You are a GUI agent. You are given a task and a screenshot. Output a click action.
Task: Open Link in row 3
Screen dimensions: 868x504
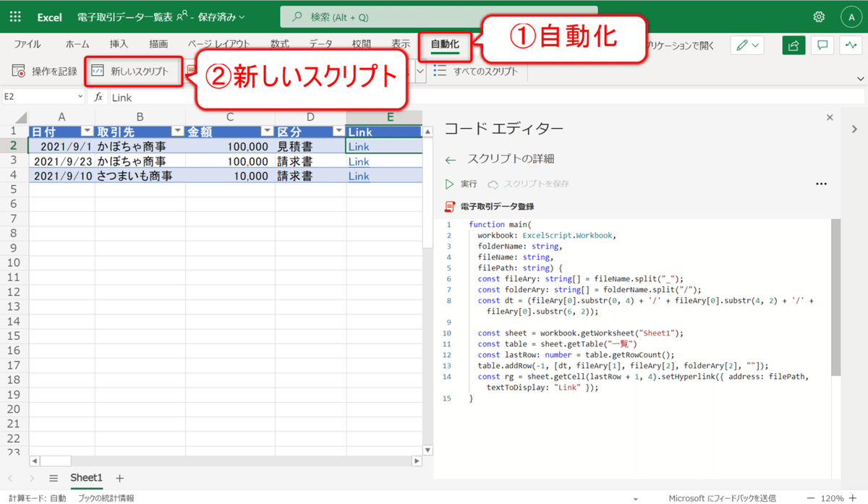(x=359, y=161)
